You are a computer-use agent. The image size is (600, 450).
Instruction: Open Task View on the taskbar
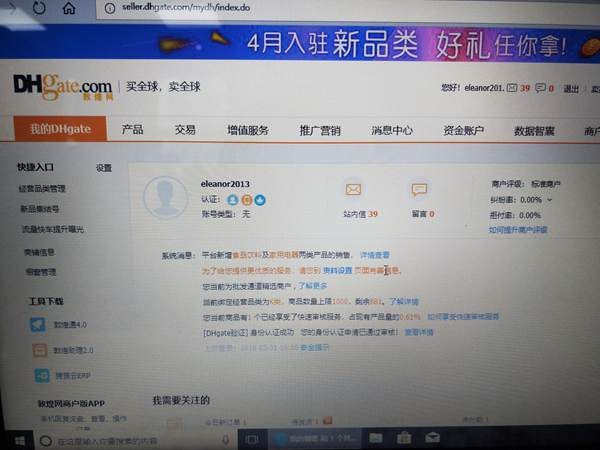point(252,439)
